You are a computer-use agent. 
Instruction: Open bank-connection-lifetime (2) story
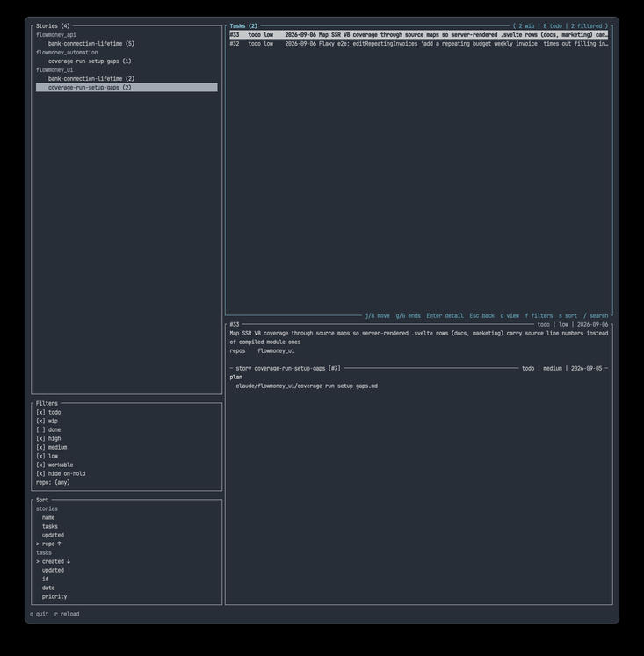[x=91, y=79]
